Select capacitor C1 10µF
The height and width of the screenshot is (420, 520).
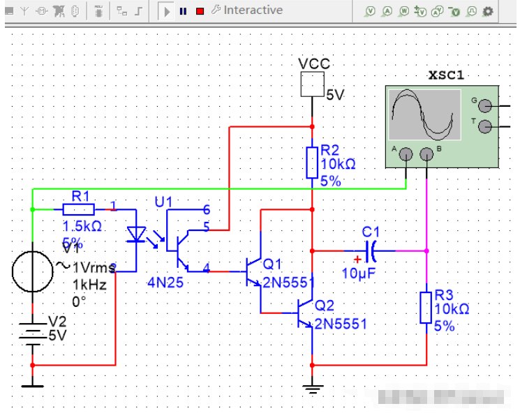click(x=371, y=250)
